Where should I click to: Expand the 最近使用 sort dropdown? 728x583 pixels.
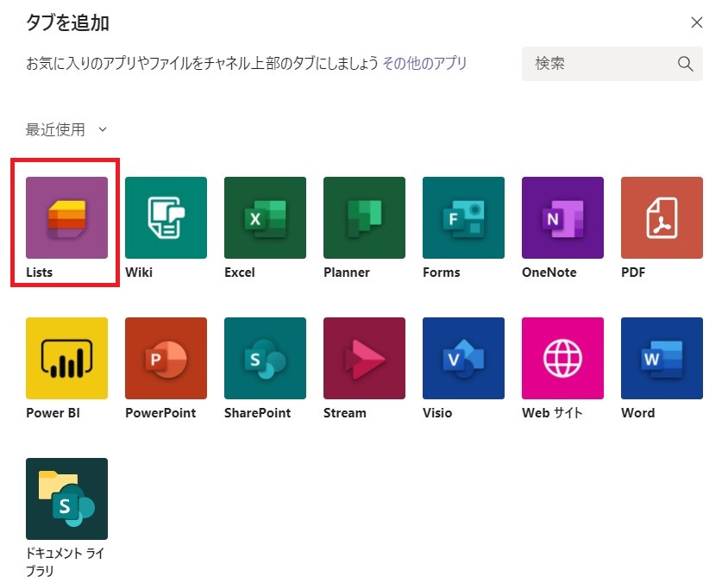(x=66, y=129)
